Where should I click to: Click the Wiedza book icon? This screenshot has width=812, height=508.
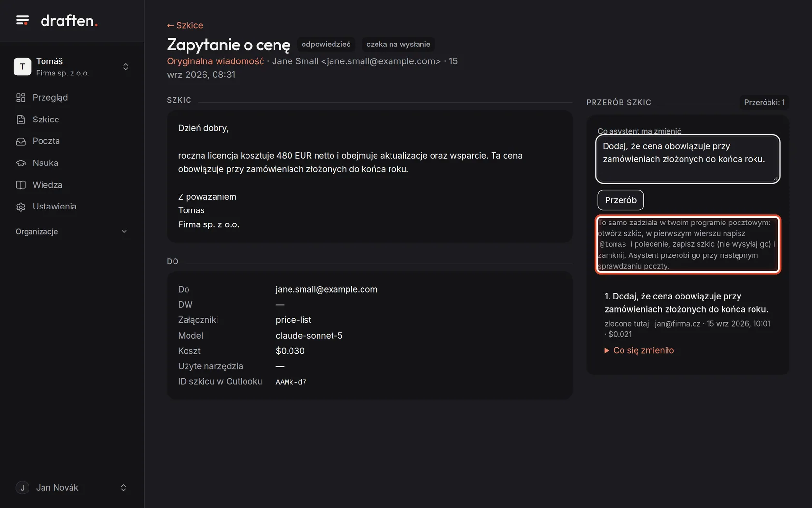(x=21, y=185)
